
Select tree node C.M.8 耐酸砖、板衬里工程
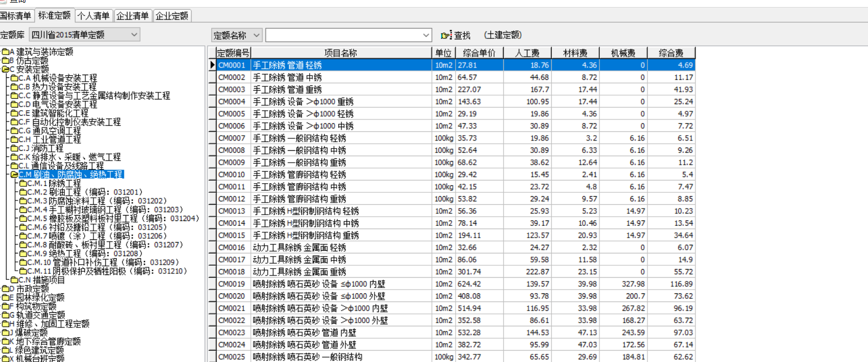105,245
